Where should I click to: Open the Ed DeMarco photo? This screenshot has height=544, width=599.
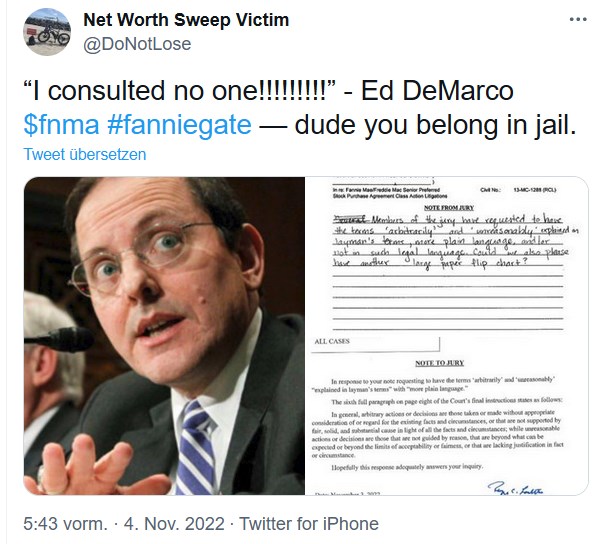tap(164, 336)
